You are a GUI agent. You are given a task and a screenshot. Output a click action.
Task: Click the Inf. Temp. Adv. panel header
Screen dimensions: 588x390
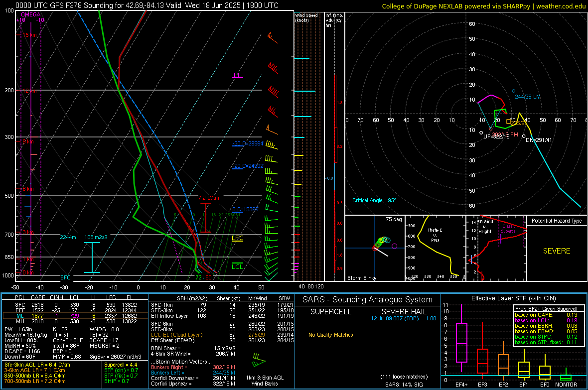[x=334, y=20]
